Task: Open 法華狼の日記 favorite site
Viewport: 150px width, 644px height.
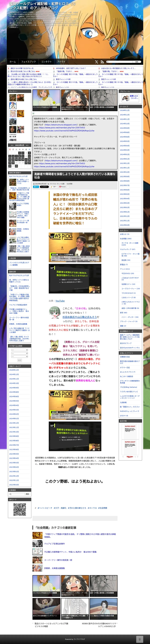Action: click(x=125, y=357)
